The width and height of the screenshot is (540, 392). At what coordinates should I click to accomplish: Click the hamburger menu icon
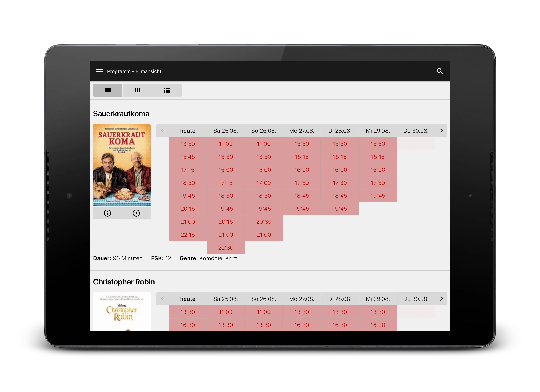[99, 71]
